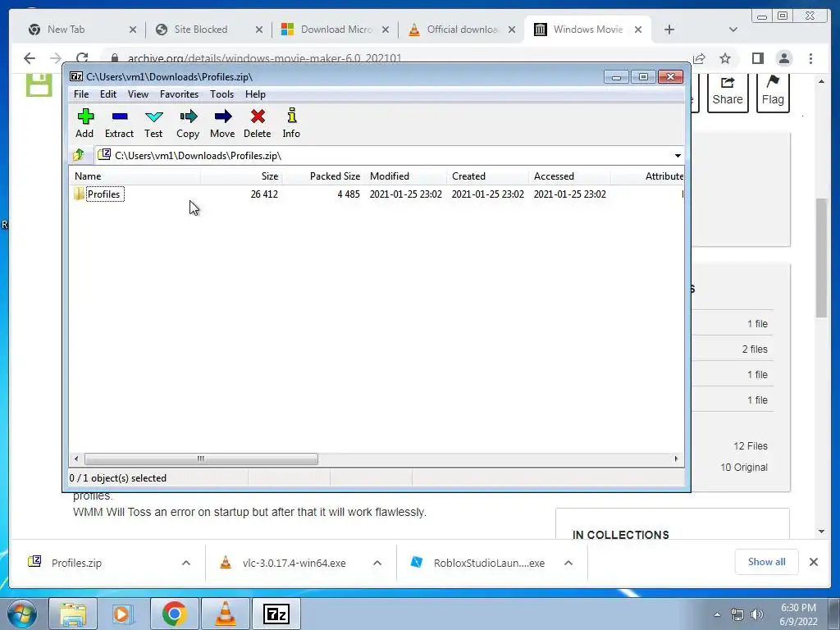Open a new Chrome tab
This screenshot has height=630, width=840.
point(669,30)
